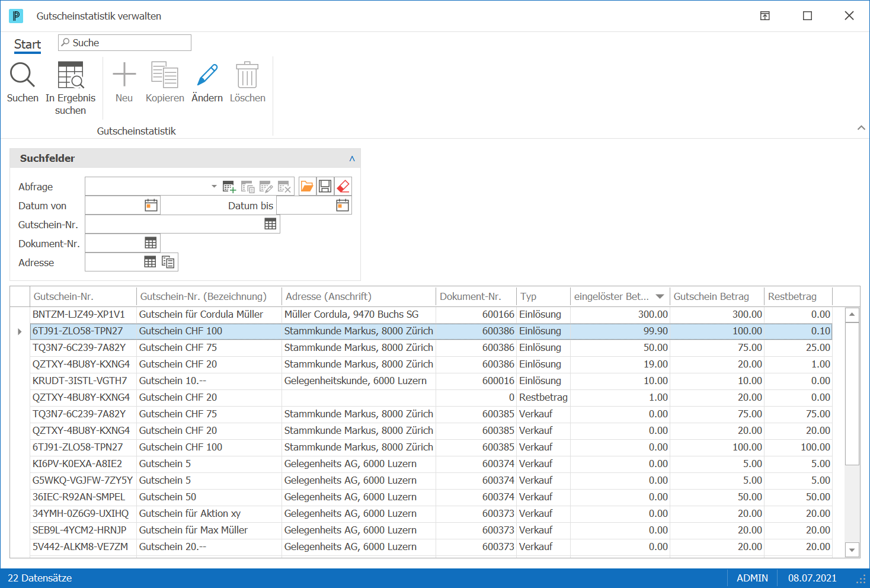Sort by Dokument-Nr. column header
This screenshot has height=588, width=870.
(476, 296)
